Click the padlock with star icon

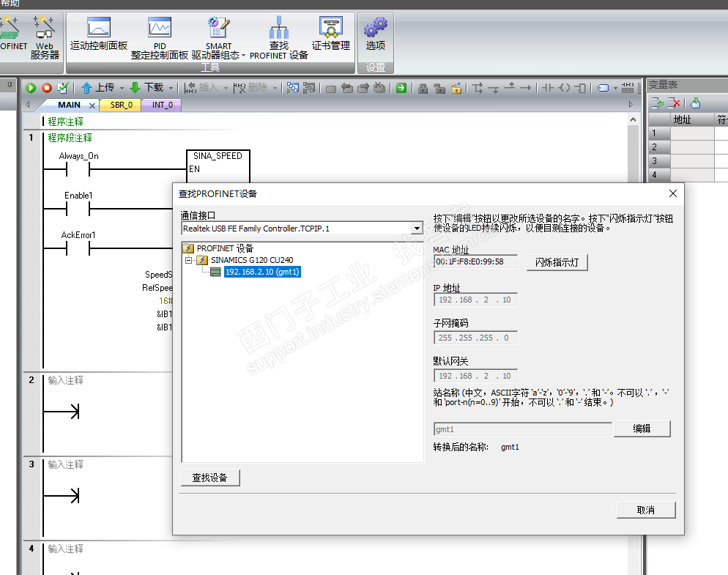click(x=456, y=88)
